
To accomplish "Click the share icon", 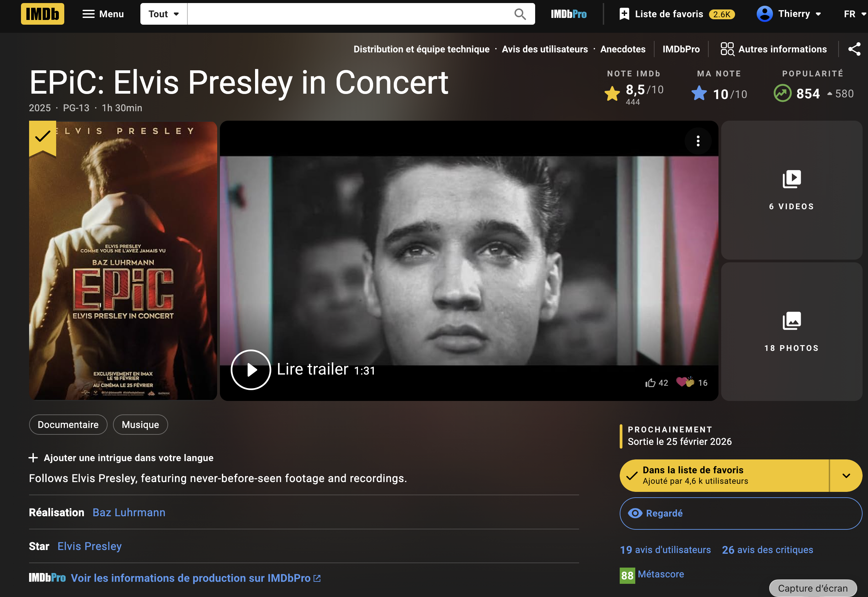I will tap(854, 49).
